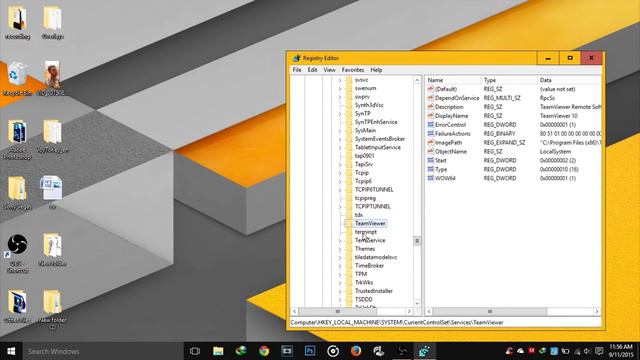Open the File menu
The width and height of the screenshot is (640, 360).
click(297, 70)
